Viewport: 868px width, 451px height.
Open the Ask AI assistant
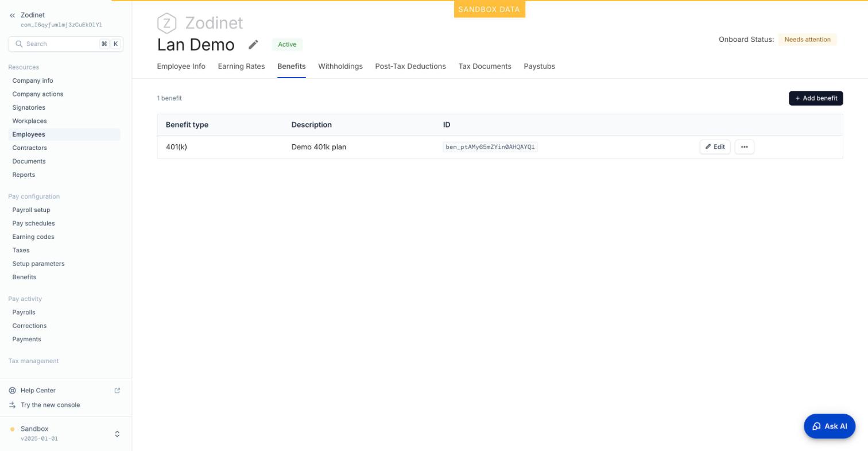pos(830,426)
